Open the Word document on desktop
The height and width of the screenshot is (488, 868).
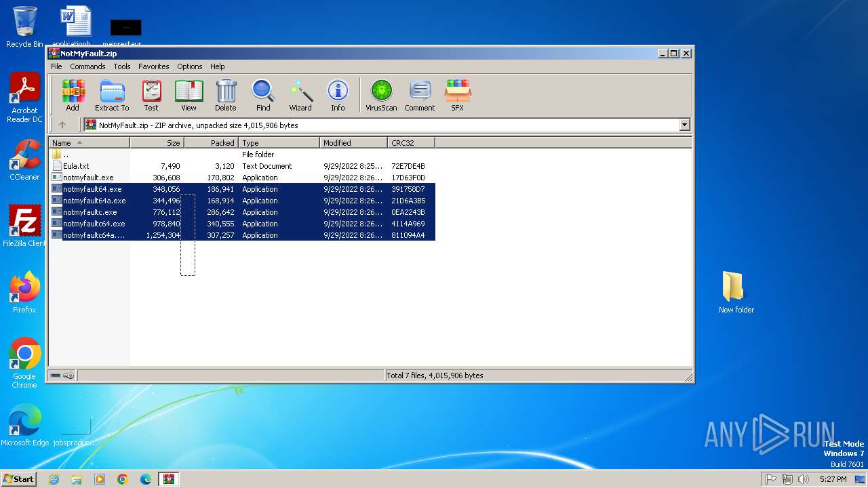[x=75, y=26]
